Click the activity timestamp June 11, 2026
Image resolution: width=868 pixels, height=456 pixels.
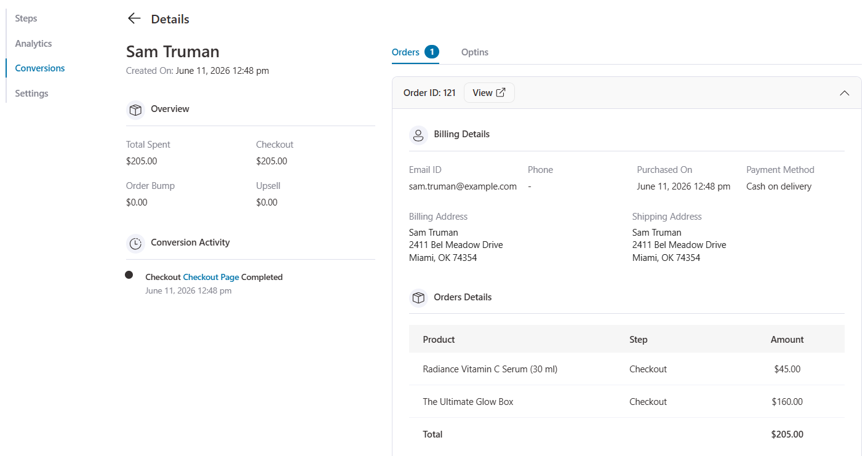188,291
